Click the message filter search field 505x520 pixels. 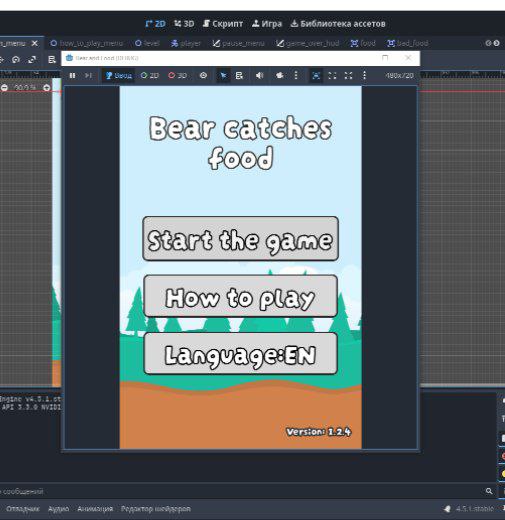pyautogui.click(x=242, y=491)
